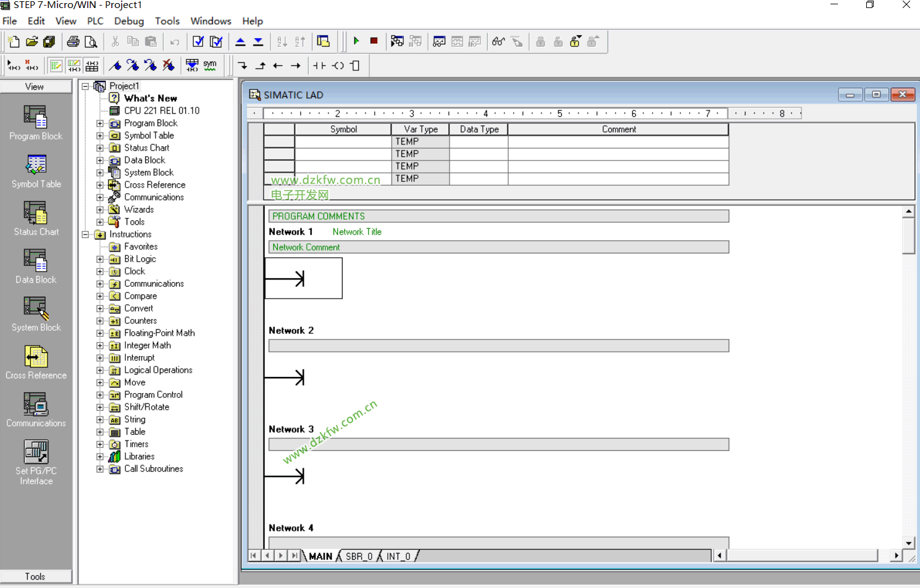Expand the Timers instruction folder
The width and height of the screenshot is (920, 588).
(x=100, y=444)
